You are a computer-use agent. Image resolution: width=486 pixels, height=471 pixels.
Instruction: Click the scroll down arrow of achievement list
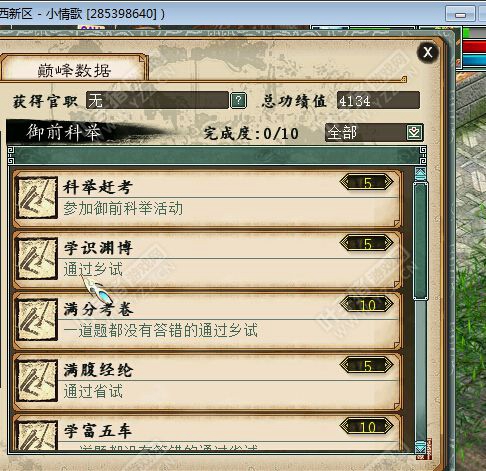[x=420, y=446]
